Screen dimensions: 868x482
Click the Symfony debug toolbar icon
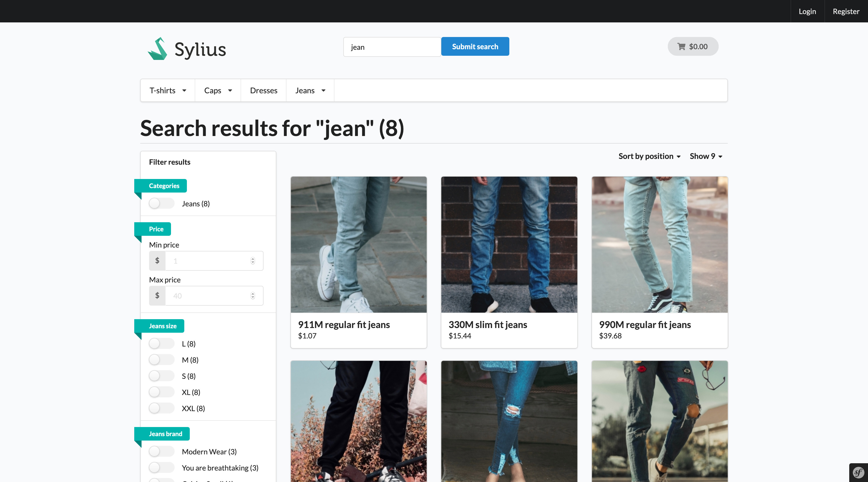pos(858,473)
